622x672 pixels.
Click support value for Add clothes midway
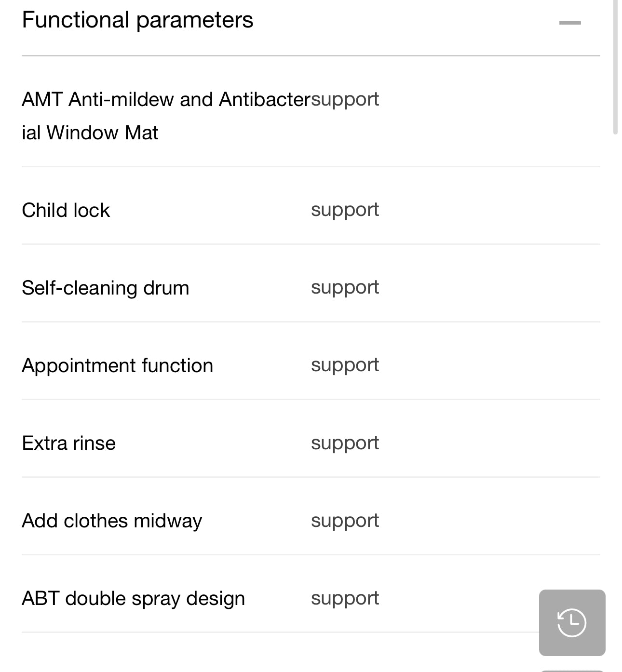[x=345, y=521]
